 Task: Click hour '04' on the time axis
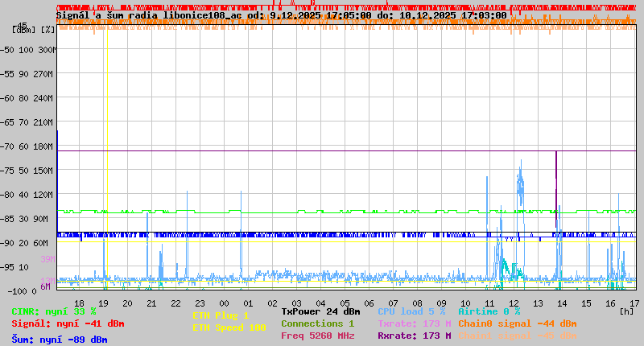(x=320, y=303)
